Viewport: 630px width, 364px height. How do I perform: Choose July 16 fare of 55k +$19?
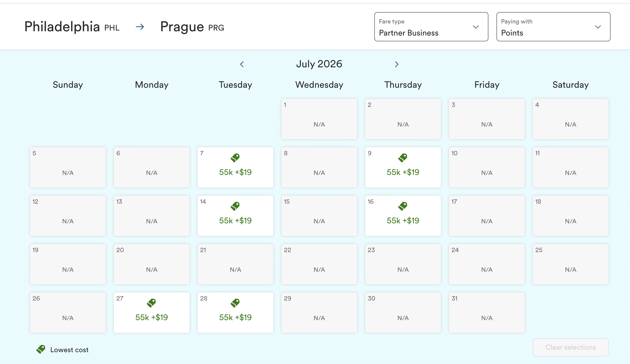click(x=403, y=221)
